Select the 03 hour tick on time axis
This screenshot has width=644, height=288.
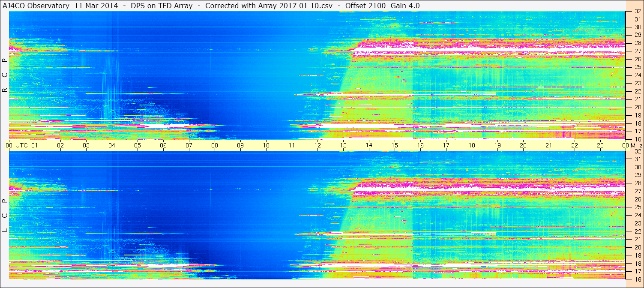point(86,145)
